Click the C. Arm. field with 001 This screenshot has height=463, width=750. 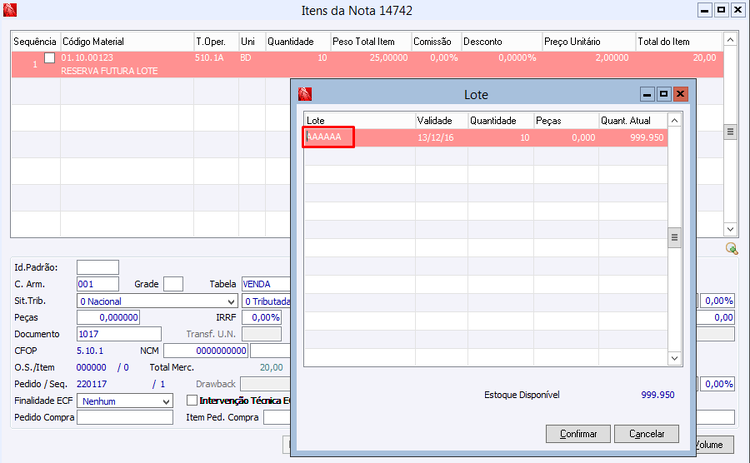[x=98, y=284]
